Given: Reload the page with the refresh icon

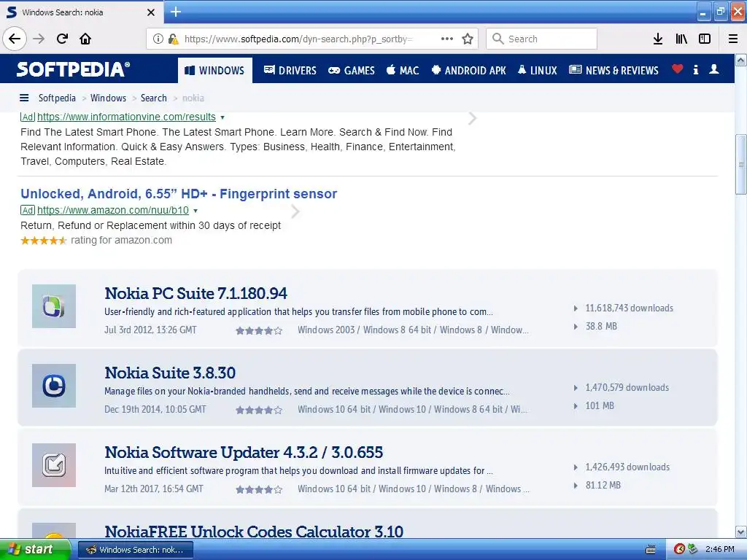Looking at the screenshot, I should [62, 39].
